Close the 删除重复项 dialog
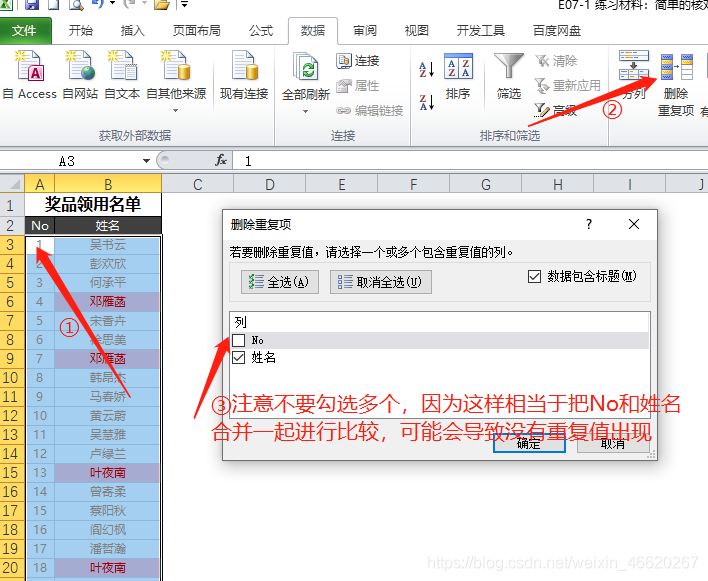The height and width of the screenshot is (581, 708). [634, 224]
